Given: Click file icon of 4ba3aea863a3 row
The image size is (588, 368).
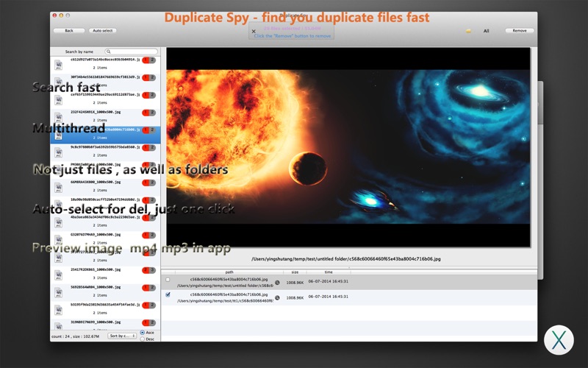Looking at the screenshot, I should pyautogui.click(x=59, y=222).
